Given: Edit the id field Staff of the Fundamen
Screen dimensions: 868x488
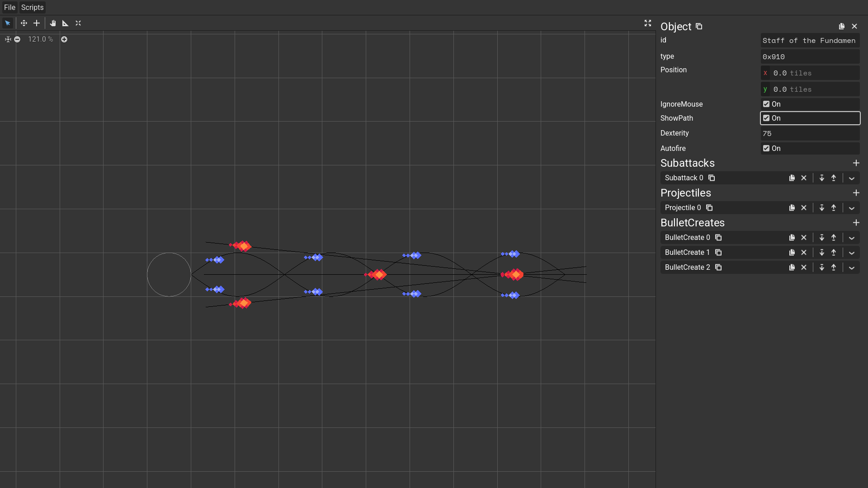Looking at the screenshot, I should tap(810, 41).
